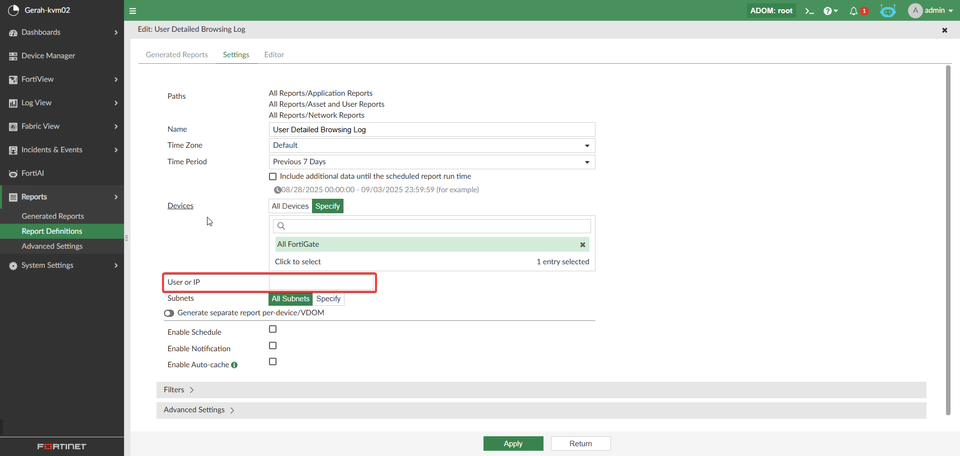Image resolution: width=960 pixels, height=456 pixels.
Task: Switch to the Generated Reports tab
Action: tap(176, 54)
